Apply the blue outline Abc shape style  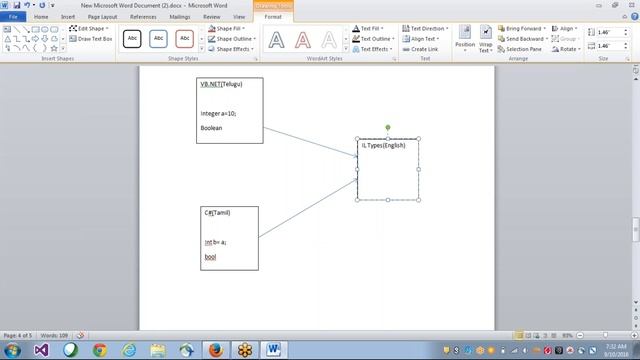pyautogui.click(x=158, y=39)
